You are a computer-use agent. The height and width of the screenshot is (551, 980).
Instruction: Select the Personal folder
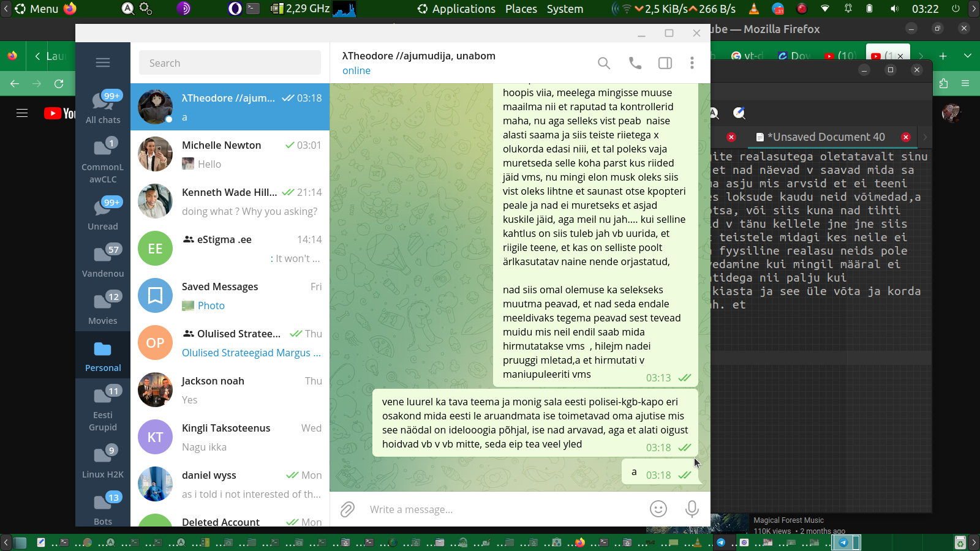point(103,355)
